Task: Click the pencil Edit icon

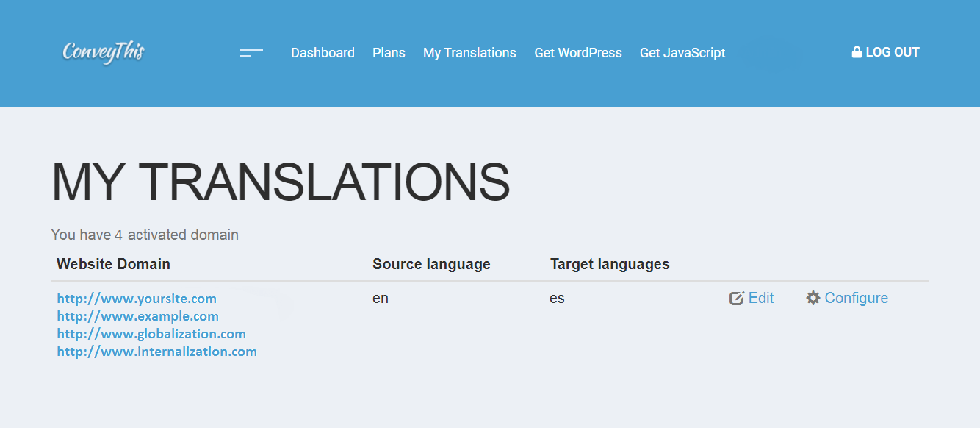Action: pyautogui.click(x=736, y=299)
